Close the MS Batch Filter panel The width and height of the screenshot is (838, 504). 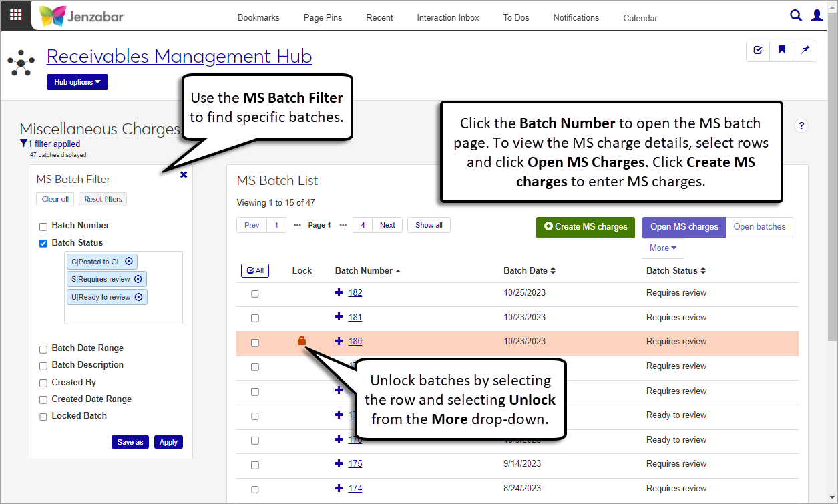(x=184, y=174)
